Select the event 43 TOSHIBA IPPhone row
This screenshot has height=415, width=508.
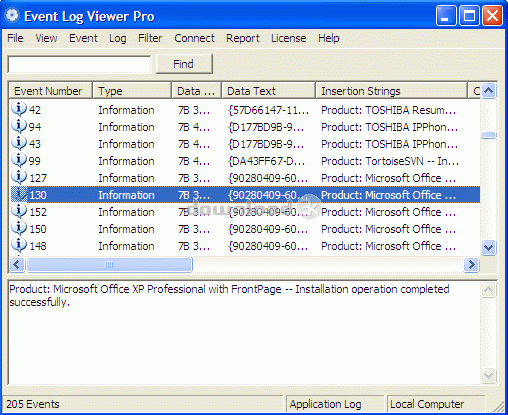(x=245, y=144)
